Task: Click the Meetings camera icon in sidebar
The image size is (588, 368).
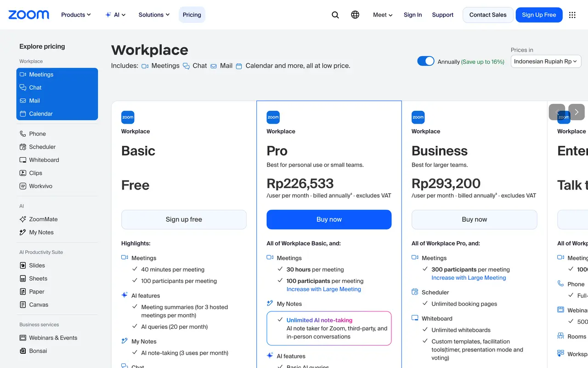Action: point(23,75)
